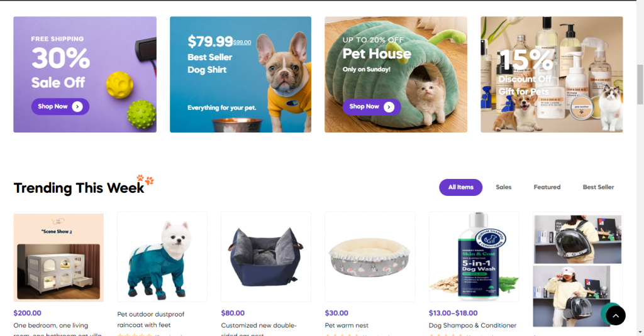Viewport: 644px width, 336px height.
Task: Show Best Seller products
Action: click(x=598, y=187)
